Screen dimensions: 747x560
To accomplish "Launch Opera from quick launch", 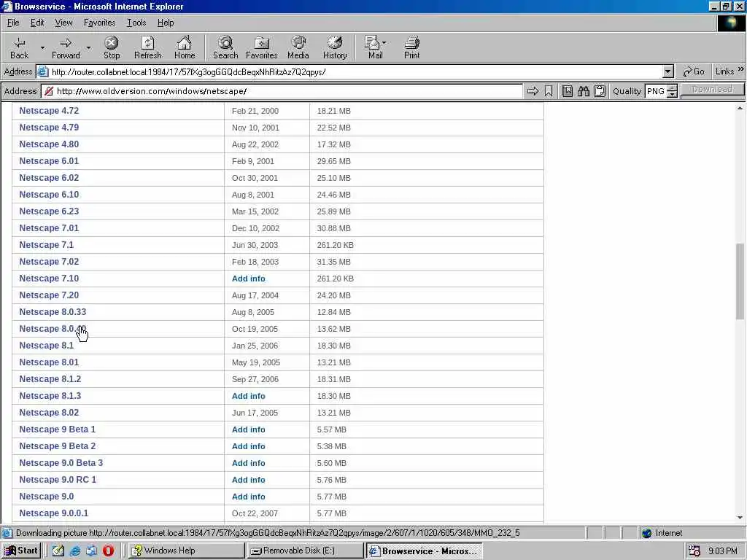I will click(108, 551).
